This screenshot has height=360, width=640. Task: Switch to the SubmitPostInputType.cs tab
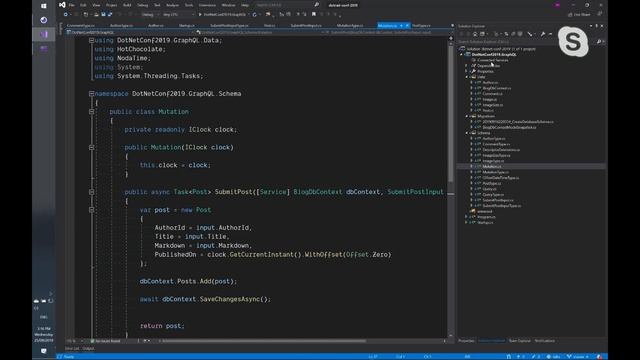pyautogui.click(x=229, y=25)
